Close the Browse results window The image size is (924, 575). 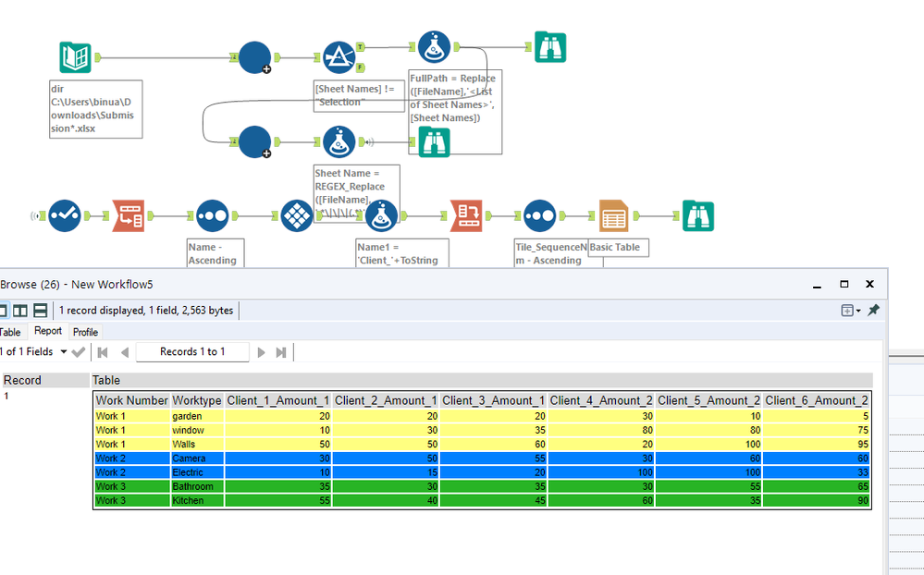pyautogui.click(x=869, y=284)
